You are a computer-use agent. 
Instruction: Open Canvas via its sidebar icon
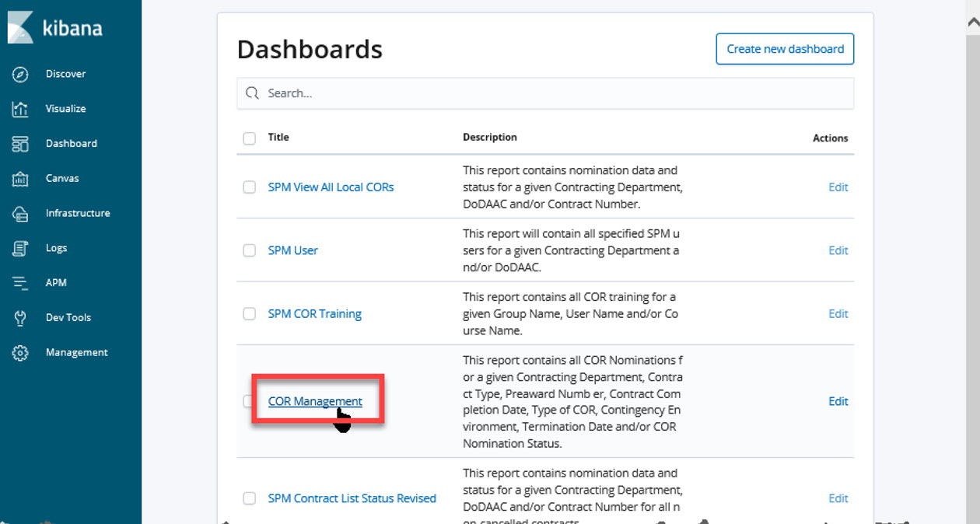[20, 179]
